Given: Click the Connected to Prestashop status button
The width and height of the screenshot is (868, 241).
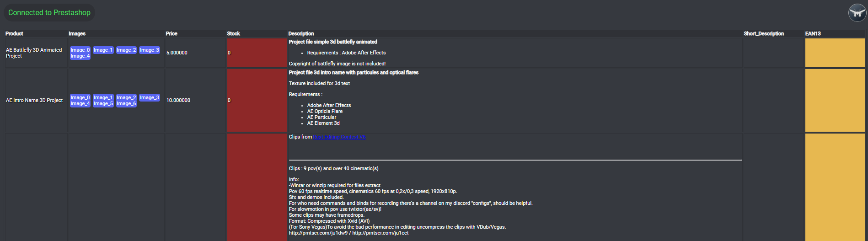Looking at the screenshot, I should (x=49, y=13).
